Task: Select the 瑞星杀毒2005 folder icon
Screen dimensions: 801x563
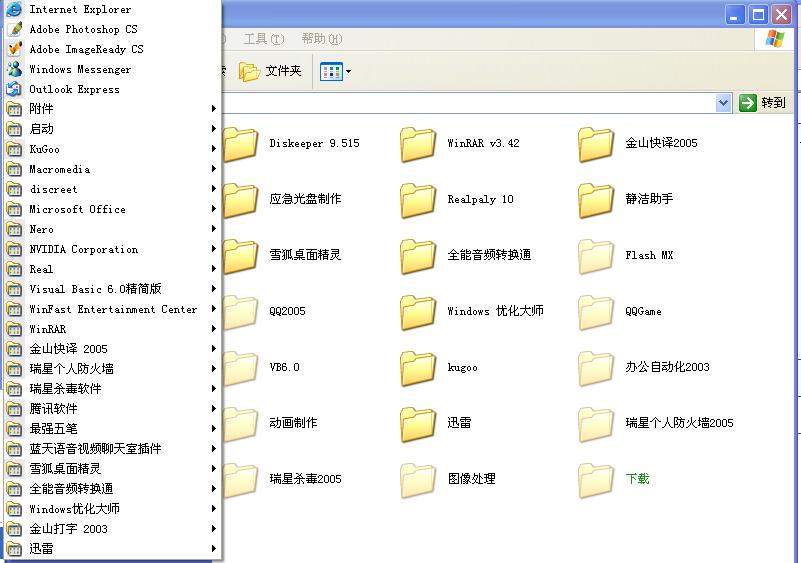Action: (240, 480)
